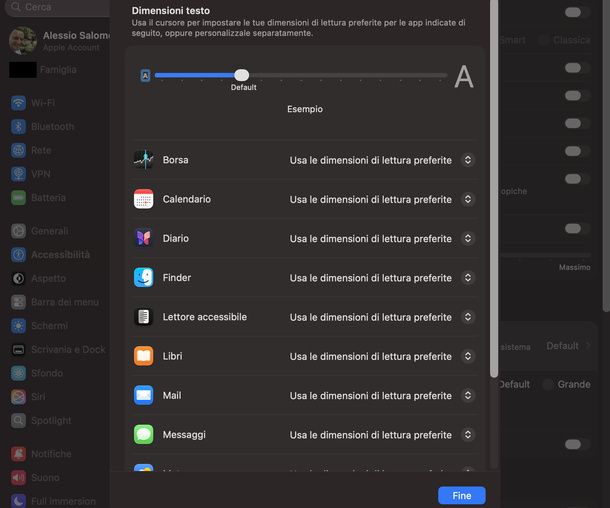This screenshot has height=508, width=610.
Task: Open Generali icon in sidebar
Action: click(18, 231)
